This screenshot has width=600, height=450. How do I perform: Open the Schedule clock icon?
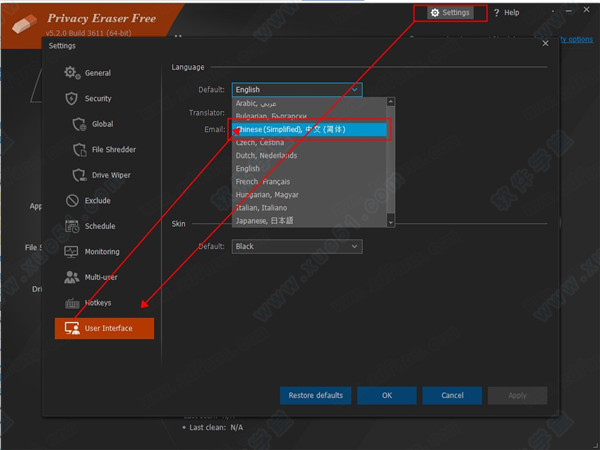(71, 226)
